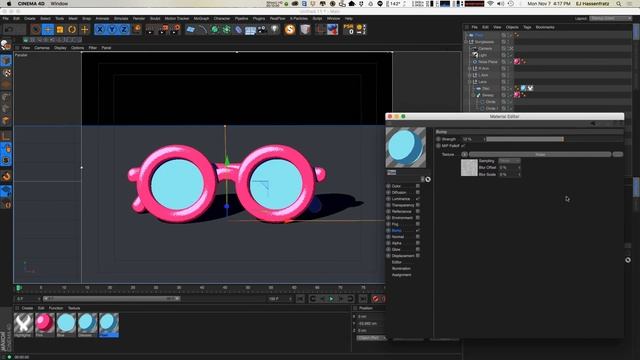Click the PSR reset icon
640x360 pixels.
[349, 29]
